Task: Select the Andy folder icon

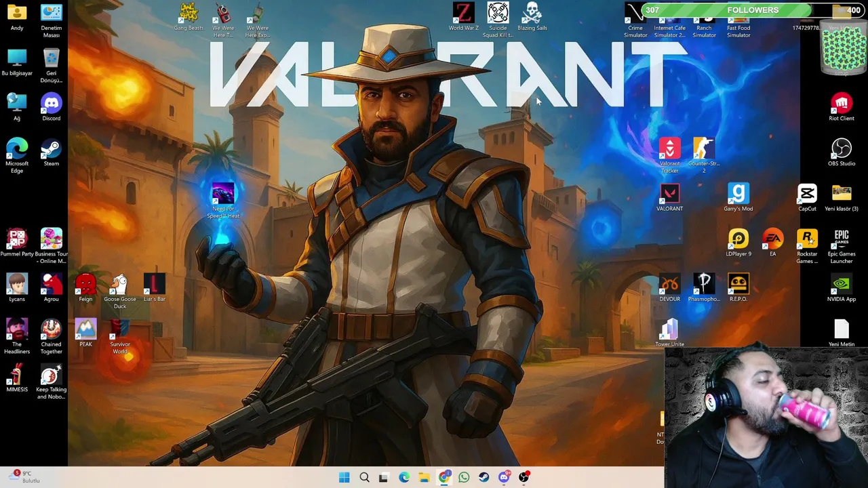Action: point(17,17)
